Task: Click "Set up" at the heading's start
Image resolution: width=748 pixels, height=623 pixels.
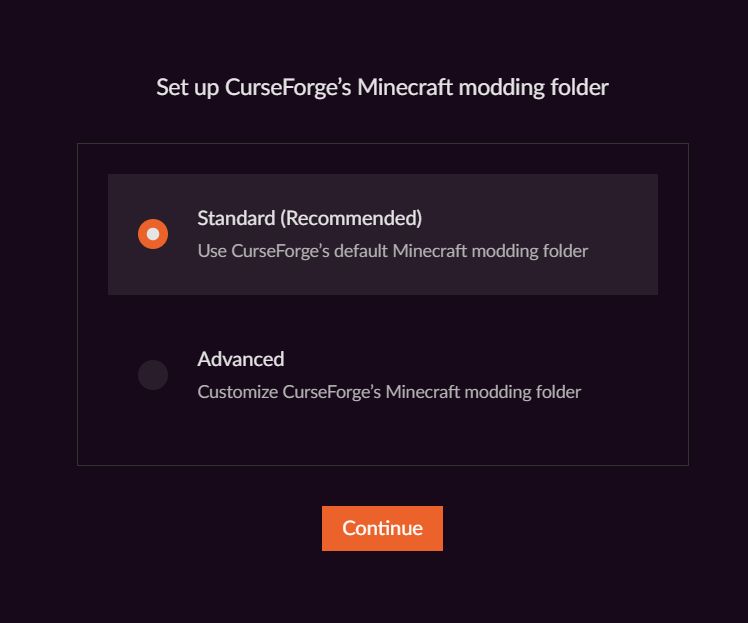Action: [x=183, y=88]
